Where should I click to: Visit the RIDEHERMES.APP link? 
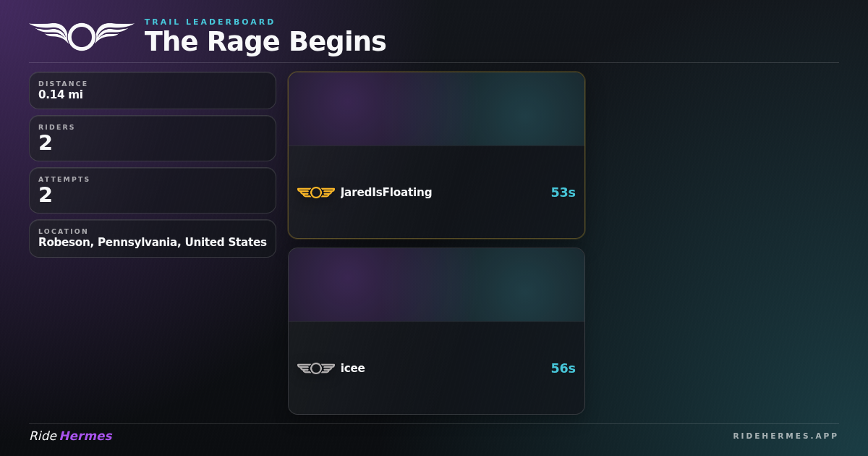click(786, 436)
